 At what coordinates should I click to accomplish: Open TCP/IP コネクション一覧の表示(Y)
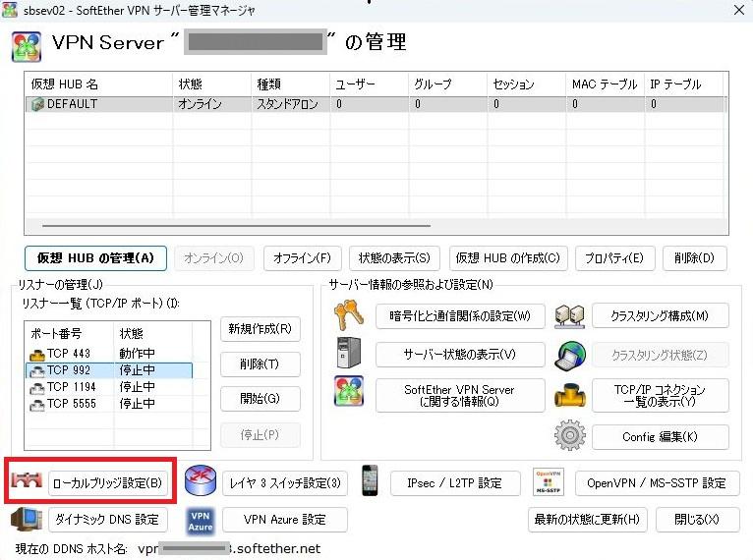click(x=661, y=395)
